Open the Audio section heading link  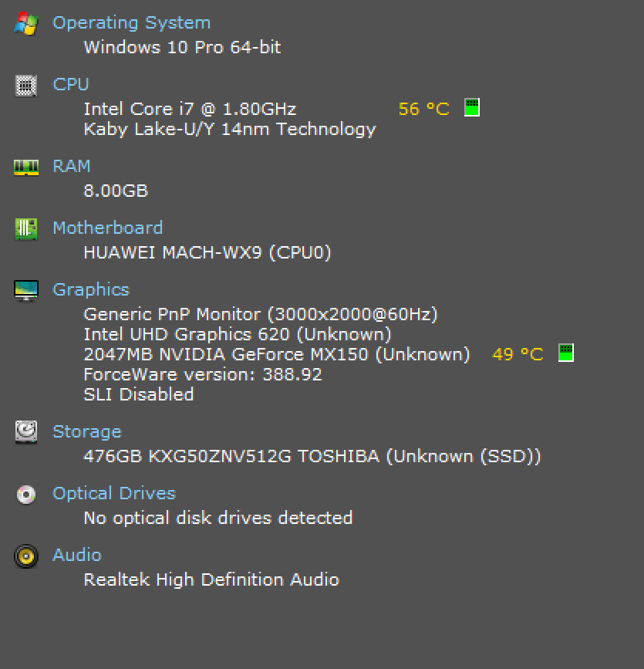77,556
